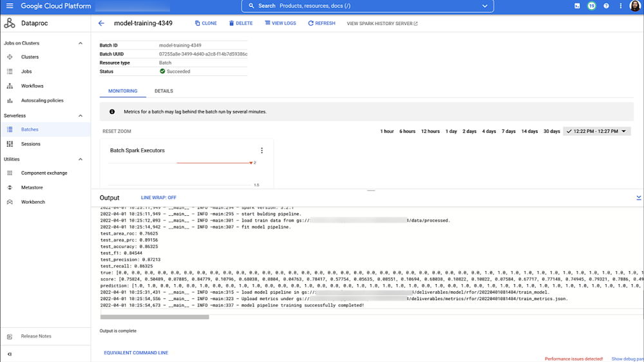Image resolution: width=644 pixels, height=362 pixels.
Task: Click the Dataproc product icon
Action: [x=10, y=23]
